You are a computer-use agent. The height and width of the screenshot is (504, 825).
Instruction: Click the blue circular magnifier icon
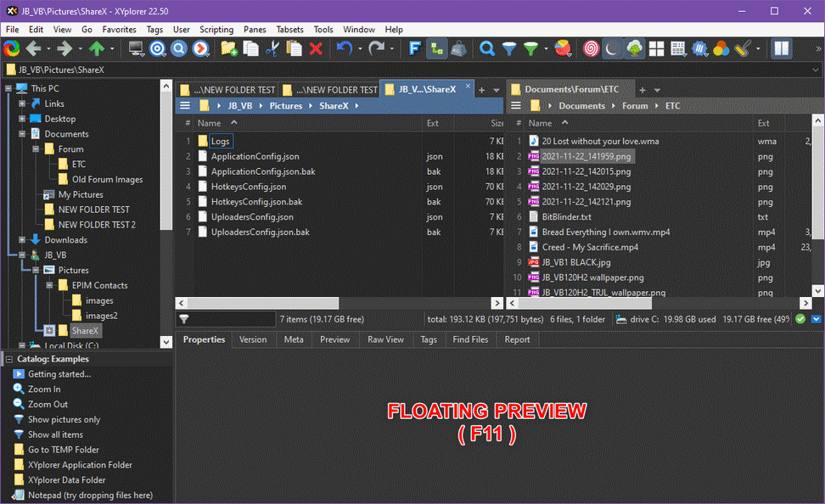(179, 49)
